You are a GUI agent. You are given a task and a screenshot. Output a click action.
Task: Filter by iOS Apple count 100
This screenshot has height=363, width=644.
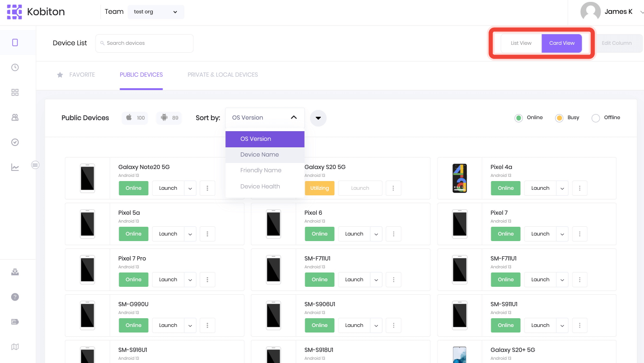click(135, 118)
